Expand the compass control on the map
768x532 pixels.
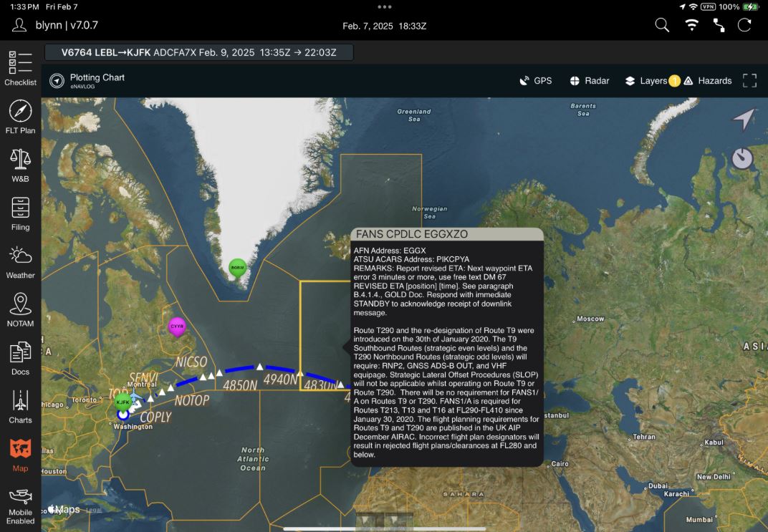pos(743,120)
